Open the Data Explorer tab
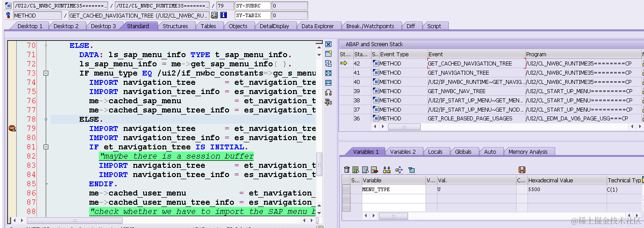 pyautogui.click(x=317, y=26)
